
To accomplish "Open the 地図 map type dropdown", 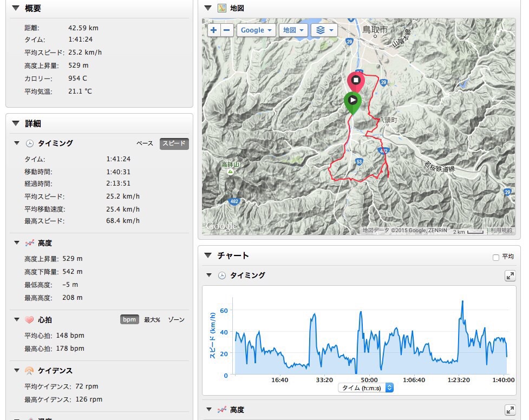I will pyautogui.click(x=293, y=30).
